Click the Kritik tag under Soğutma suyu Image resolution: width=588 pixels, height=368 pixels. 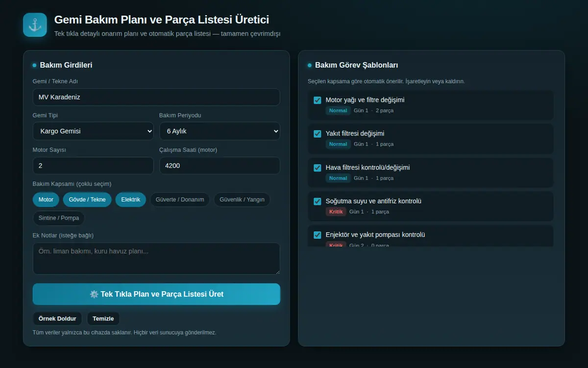click(336, 212)
